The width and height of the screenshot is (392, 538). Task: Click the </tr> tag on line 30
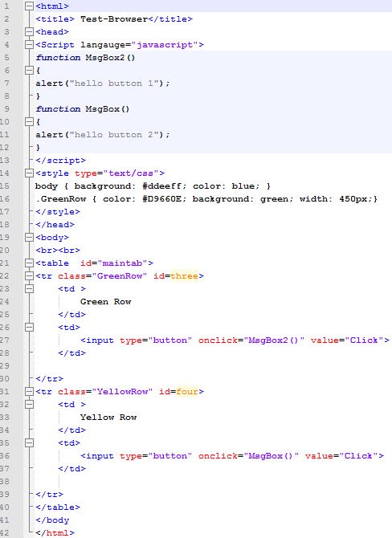click(49, 379)
